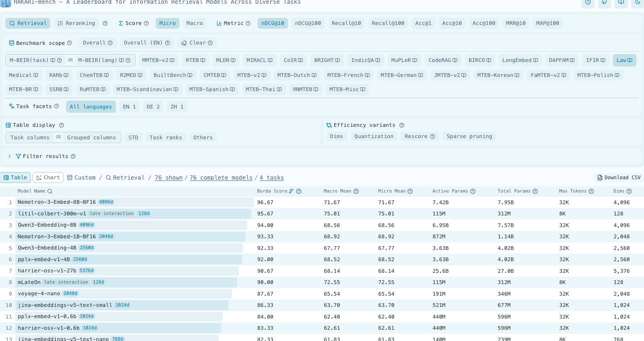Open the book icon beside ChemTEB
The height and width of the screenshot is (341, 644).
[x=106, y=75]
